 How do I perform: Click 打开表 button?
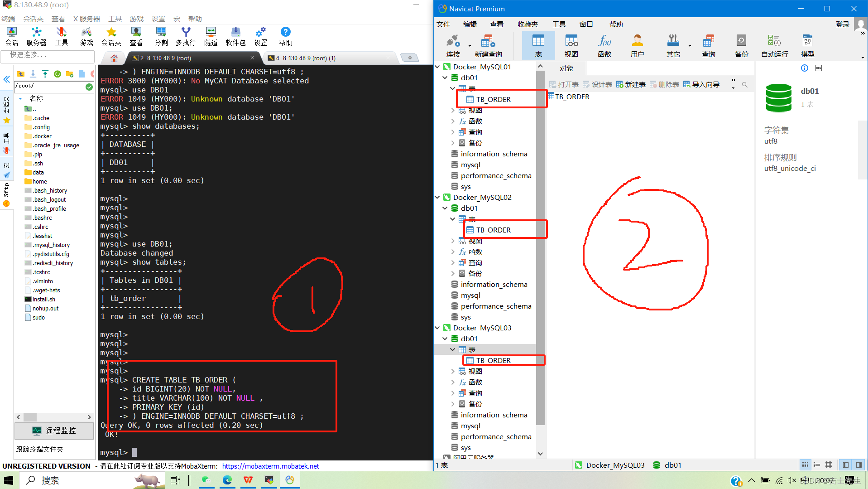tap(564, 85)
